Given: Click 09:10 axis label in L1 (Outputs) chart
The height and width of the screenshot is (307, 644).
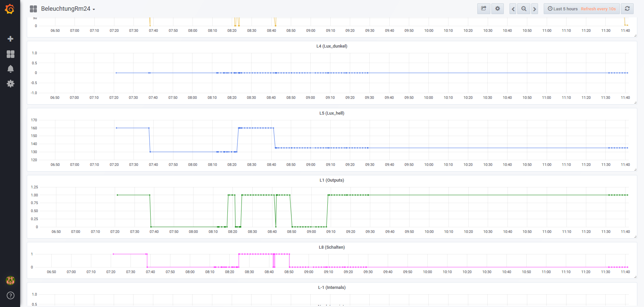Looking at the screenshot, I should click(x=331, y=232).
